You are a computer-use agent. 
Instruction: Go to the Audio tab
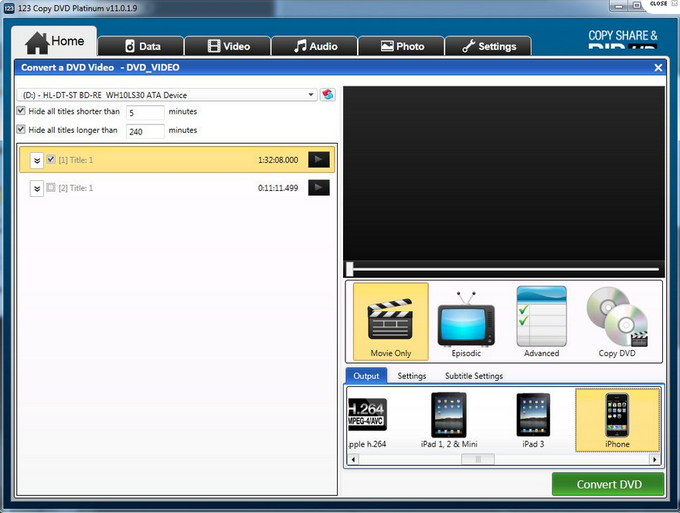click(x=314, y=46)
